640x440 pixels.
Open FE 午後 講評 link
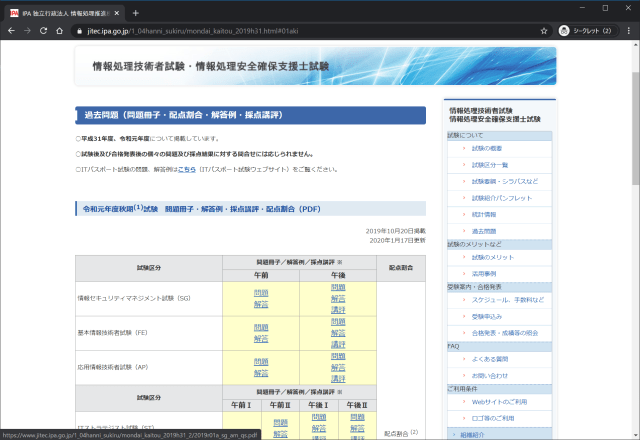(x=338, y=345)
